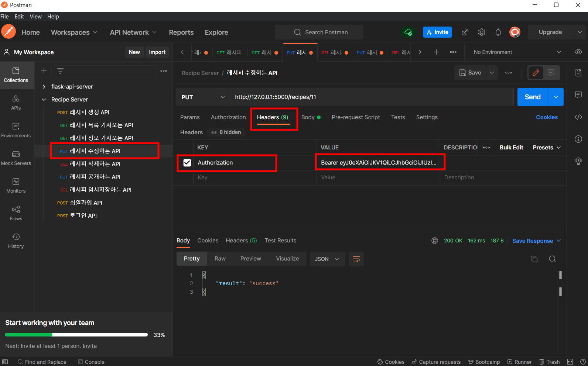Open the code snippet icon

578,117
